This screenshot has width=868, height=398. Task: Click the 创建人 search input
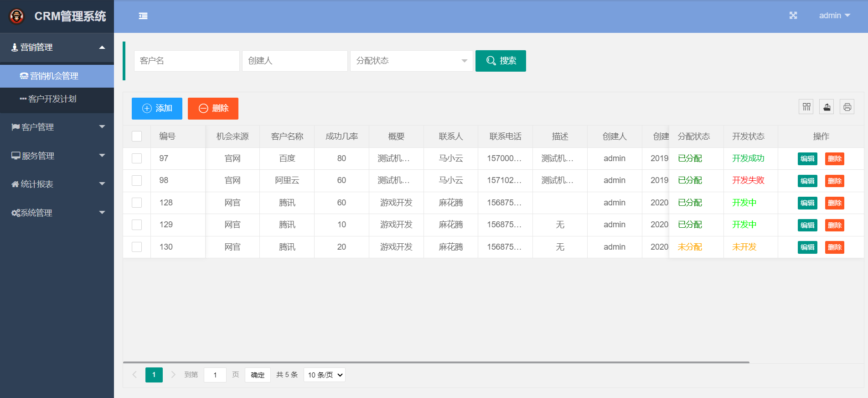(295, 61)
